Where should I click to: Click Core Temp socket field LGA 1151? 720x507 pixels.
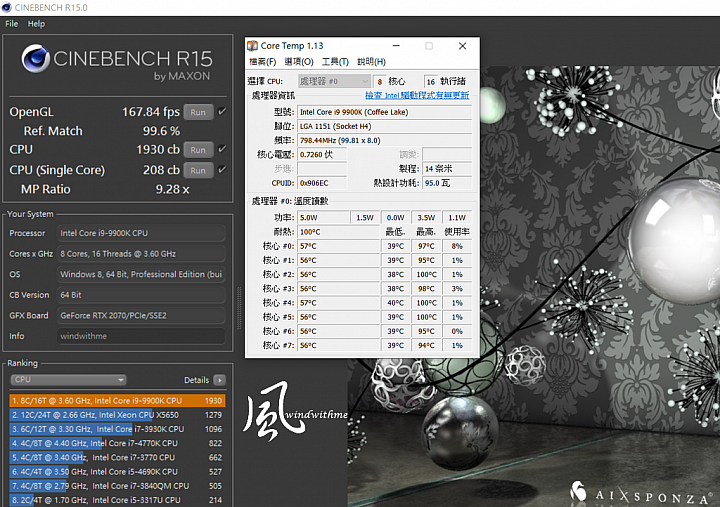click(385, 126)
